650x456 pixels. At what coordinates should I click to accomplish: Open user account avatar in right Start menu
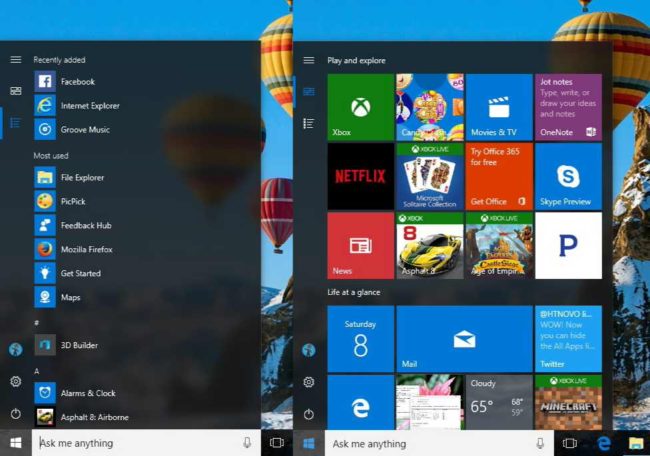pyautogui.click(x=309, y=350)
